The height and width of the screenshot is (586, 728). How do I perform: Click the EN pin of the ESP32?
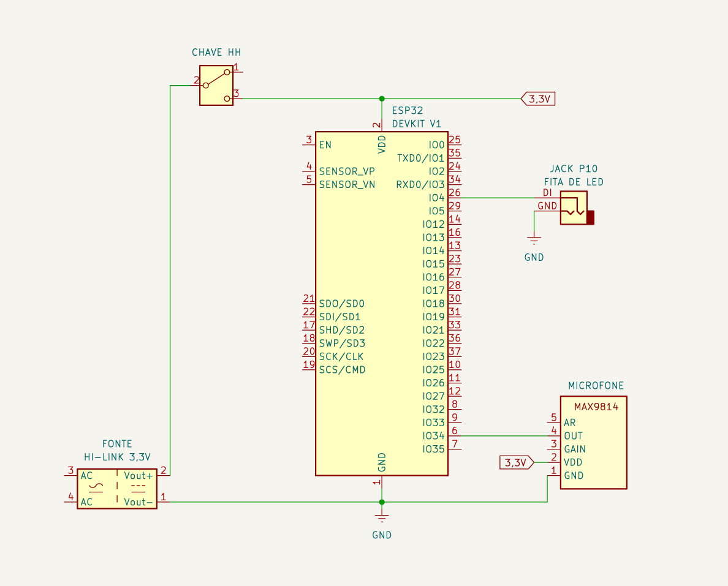tap(325, 145)
